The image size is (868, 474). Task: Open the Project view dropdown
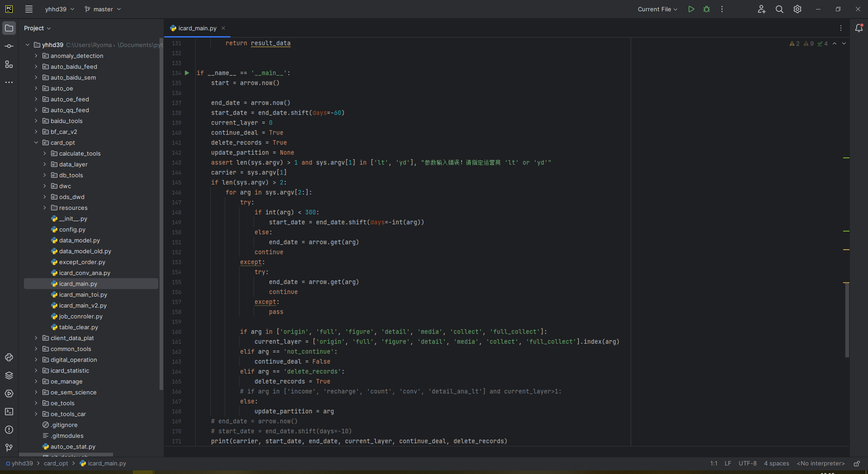(x=37, y=28)
